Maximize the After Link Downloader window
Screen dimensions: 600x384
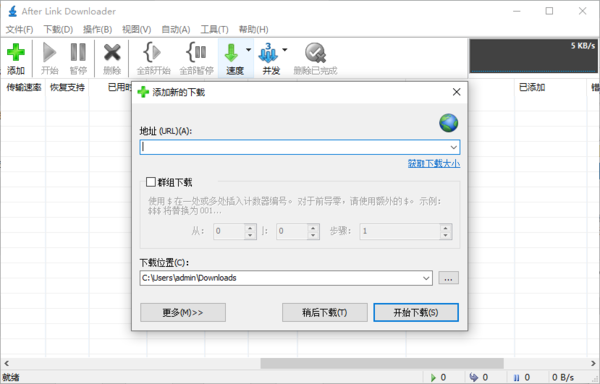coord(549,11)
